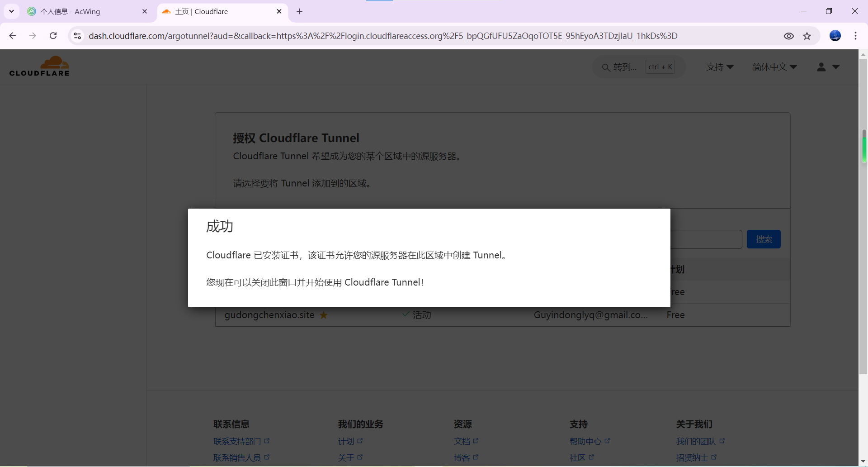Expand the 简体中文 language dropdown
The width and height of the screenshot is (868, 467).
point(775,67)
